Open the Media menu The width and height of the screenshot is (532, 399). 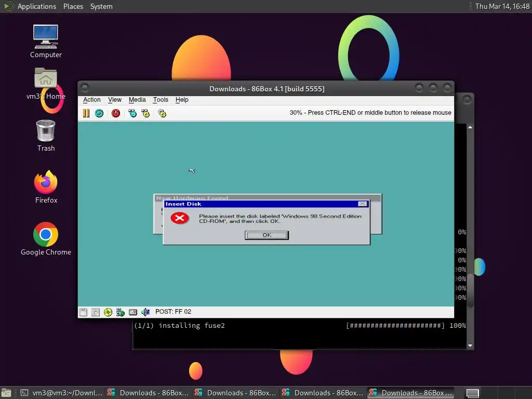coord(137,100)
